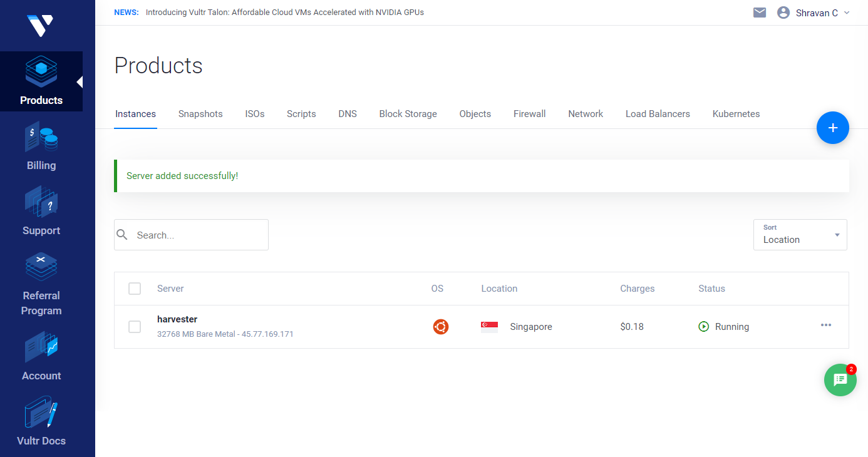Switch to the ISOs tab
868x457 pixels.
point(255,114)
